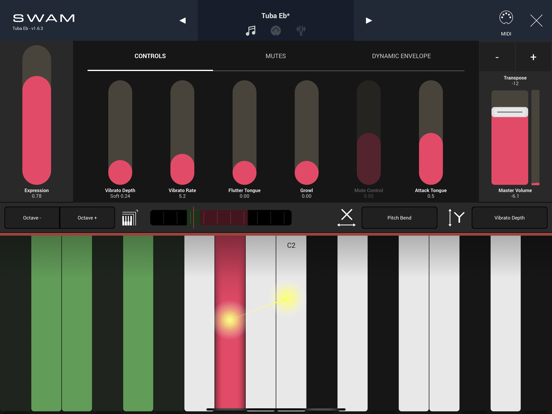This screenshot has height=414, width=552.
Task: Tap the Octave - button
Action: (x=32, y=218)
